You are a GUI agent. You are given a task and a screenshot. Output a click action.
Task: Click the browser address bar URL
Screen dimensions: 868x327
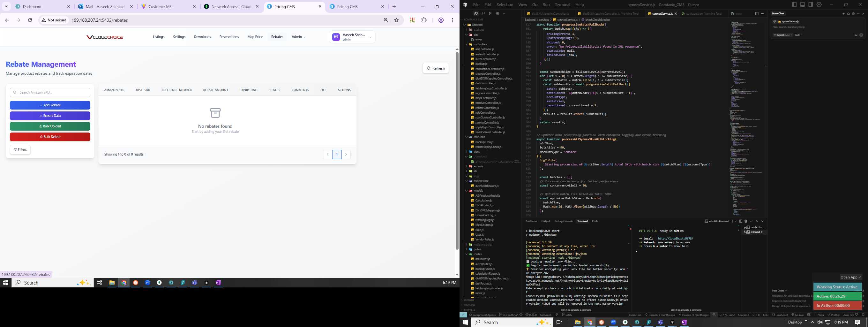point(99,20)
